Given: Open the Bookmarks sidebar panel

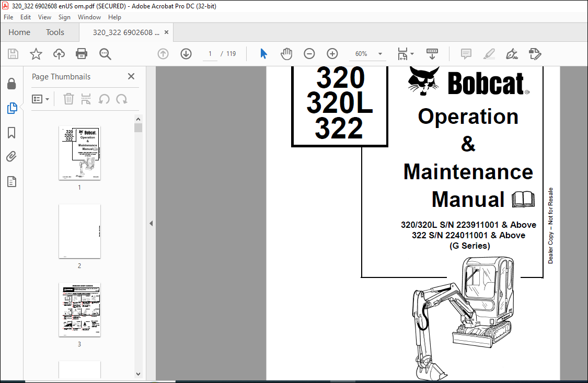Looking at the screenshot, I should point(11,133).
